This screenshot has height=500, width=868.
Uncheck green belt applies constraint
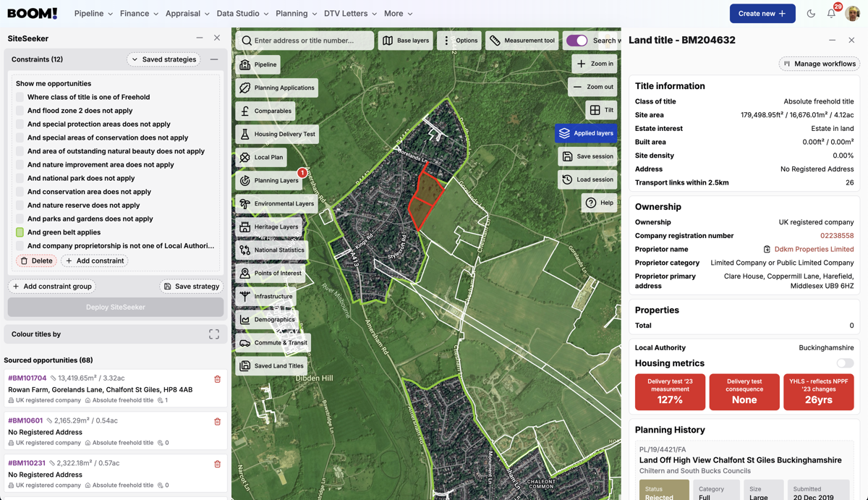pos(20,232)
